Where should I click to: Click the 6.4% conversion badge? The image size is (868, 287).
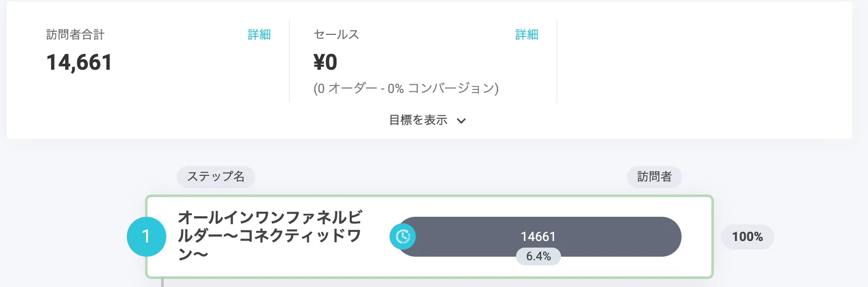tap(538, 256)
